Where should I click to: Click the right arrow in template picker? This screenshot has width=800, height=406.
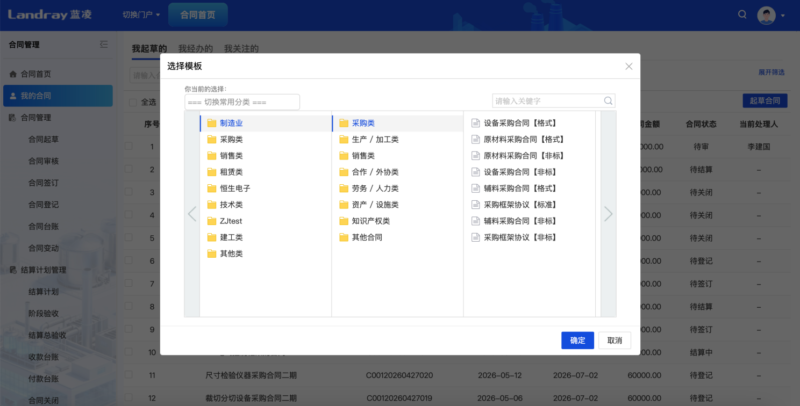tap(608, 214)
